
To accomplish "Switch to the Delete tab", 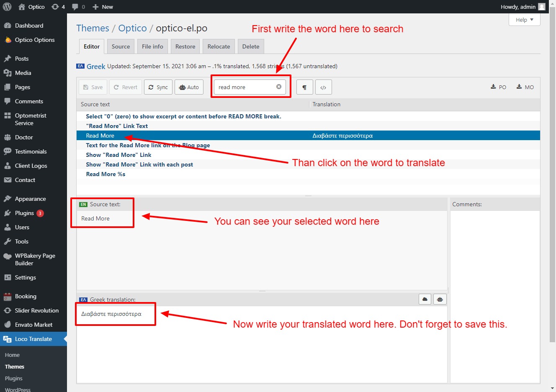I will pyautogui.click(x=251, y=46).
